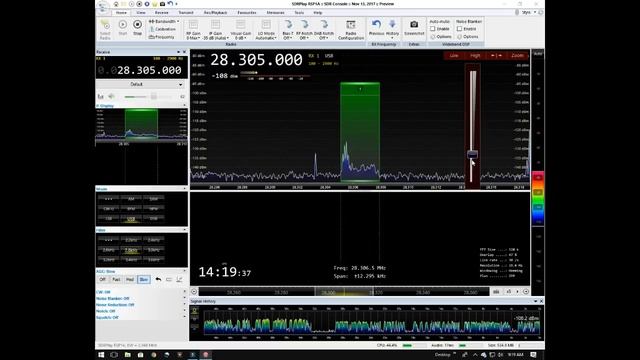This screenshot has height=360, width=640.
Task: Open IF Gain dropdown
Action: click(216, 30)
